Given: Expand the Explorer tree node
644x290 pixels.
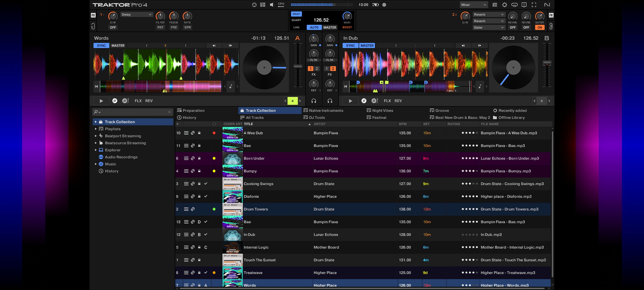Looking at the screenshot, I should click(x=96, y=150).
